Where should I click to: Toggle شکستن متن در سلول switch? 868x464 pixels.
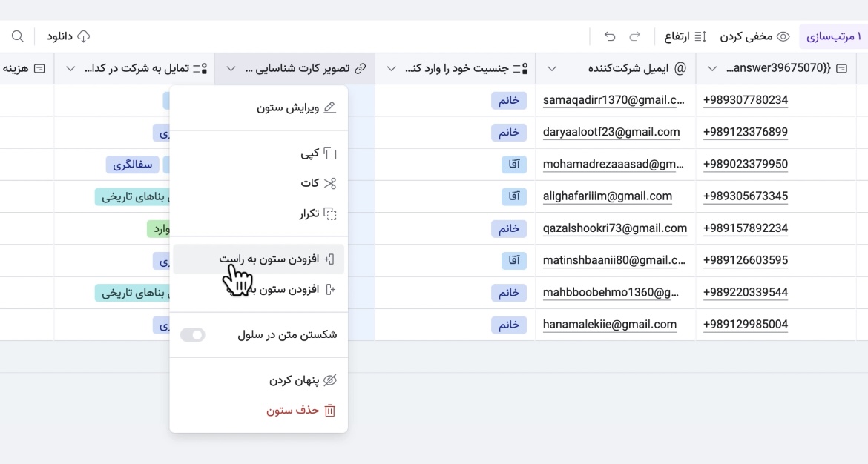click(193, 335)
